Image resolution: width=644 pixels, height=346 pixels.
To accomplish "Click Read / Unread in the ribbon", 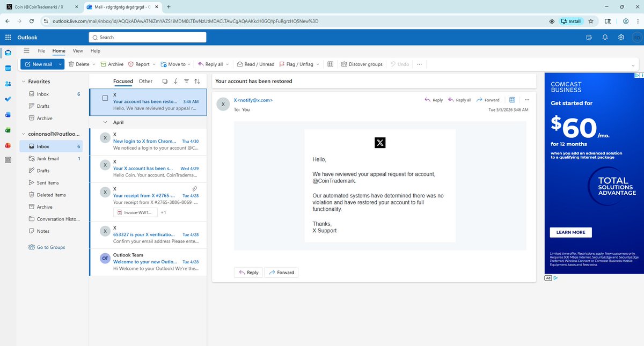I will [256, 64].
